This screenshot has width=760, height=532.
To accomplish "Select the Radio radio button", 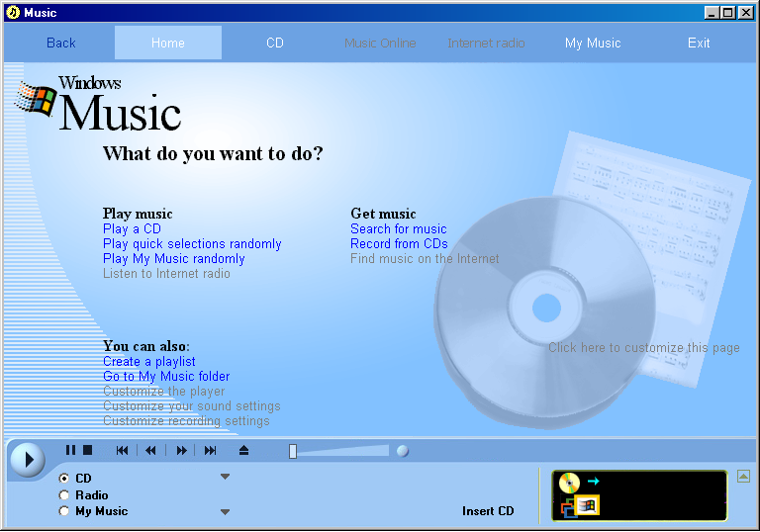I will tap(64, 494).
